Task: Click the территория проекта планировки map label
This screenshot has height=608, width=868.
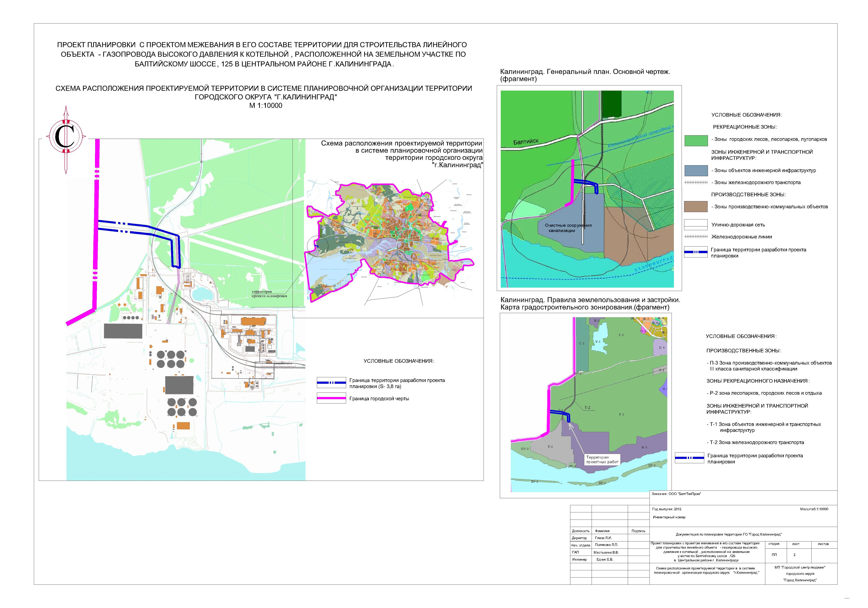Action: pyautogui.click(x=269, y=294)
